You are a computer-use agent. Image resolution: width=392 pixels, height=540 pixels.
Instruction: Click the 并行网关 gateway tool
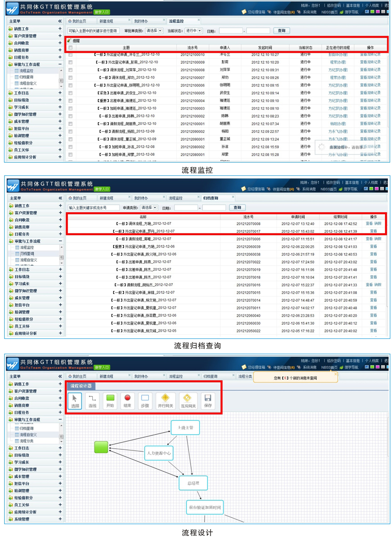165,400
